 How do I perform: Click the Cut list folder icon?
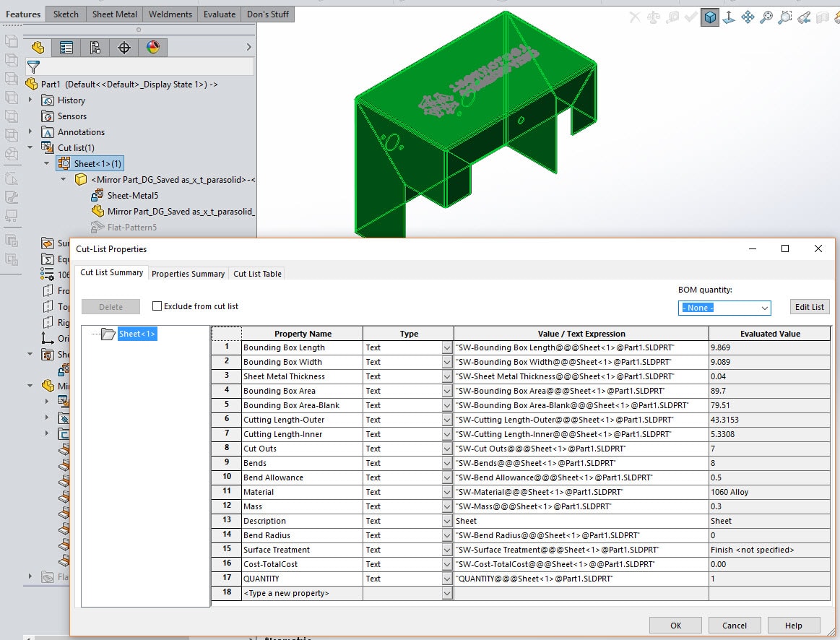pyautogui.click(x=48, y=147)
